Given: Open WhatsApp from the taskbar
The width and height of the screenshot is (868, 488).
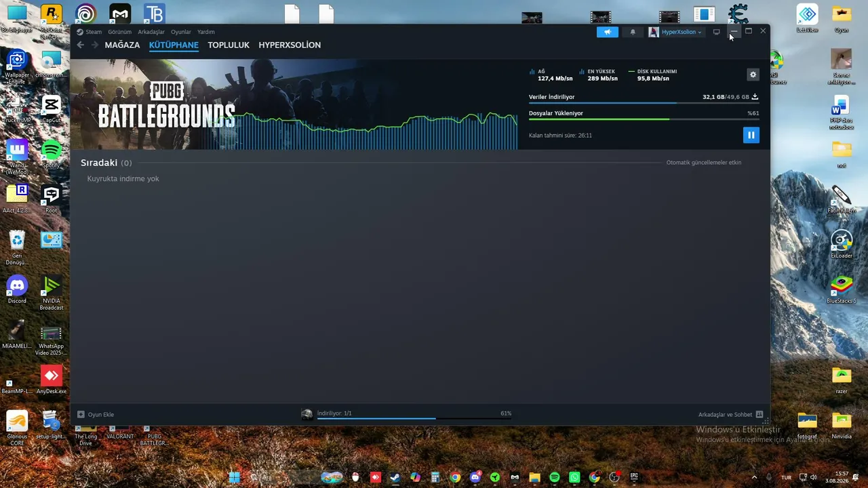Looking at the screenshot, I should click(574, 477).
